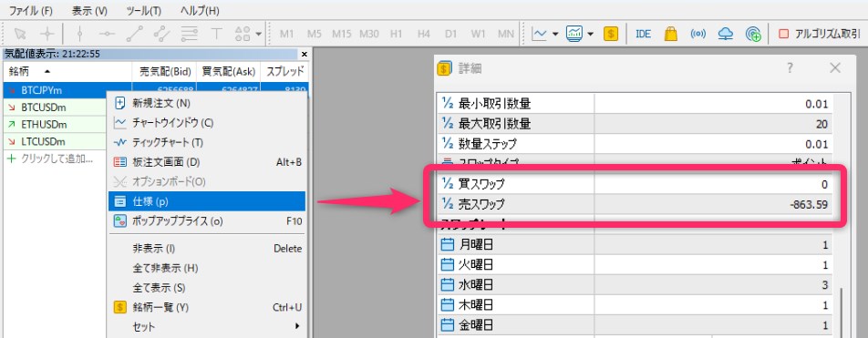This screenshot has height=338, width=868.
Task: Select the LTCUSDm symbol row
Action: tap(55, 141)
